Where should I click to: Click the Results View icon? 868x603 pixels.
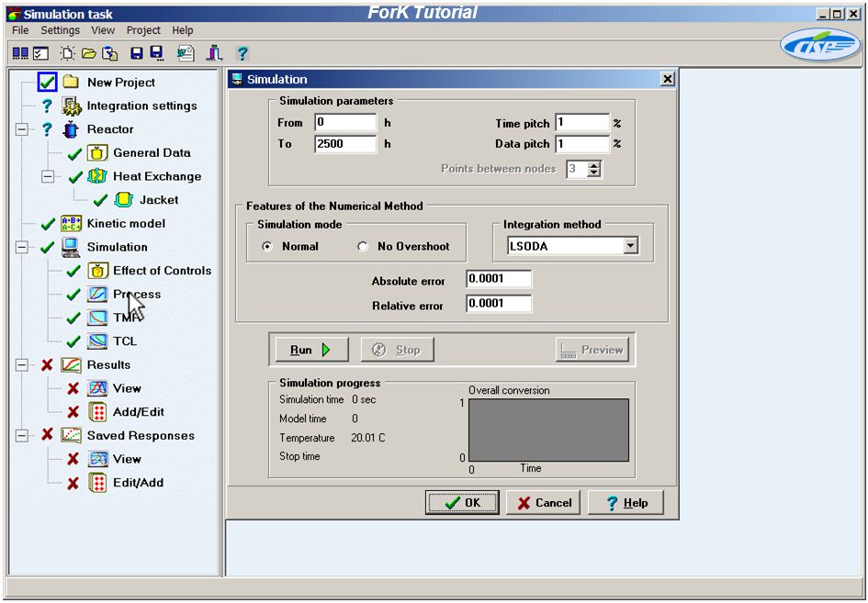coord(97,388)
